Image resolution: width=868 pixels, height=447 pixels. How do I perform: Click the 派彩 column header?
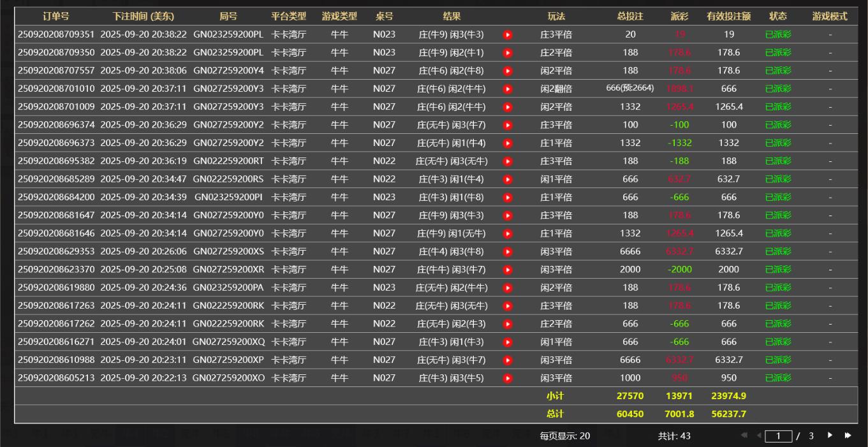click(x=679, y=17)
